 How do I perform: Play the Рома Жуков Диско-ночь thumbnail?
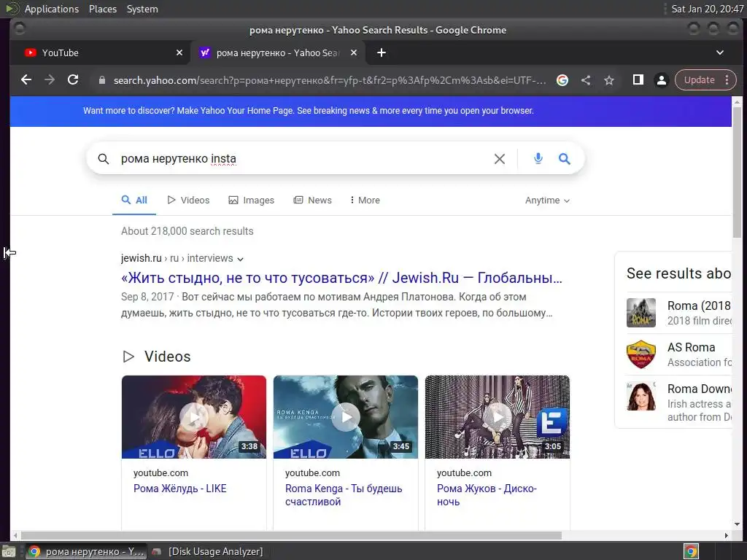click(498, 417)
